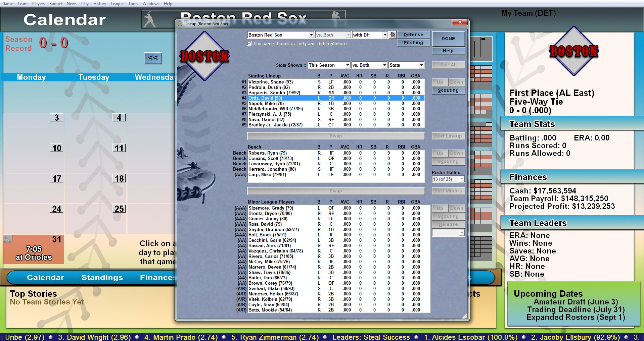Click the << previous month arrow
Screen dimensions: 644x341
point(153,58)
